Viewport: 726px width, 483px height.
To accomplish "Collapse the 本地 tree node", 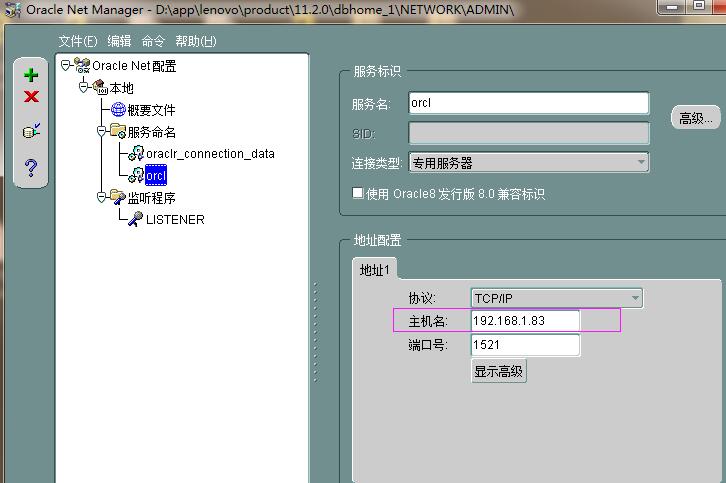I will 83,87.
